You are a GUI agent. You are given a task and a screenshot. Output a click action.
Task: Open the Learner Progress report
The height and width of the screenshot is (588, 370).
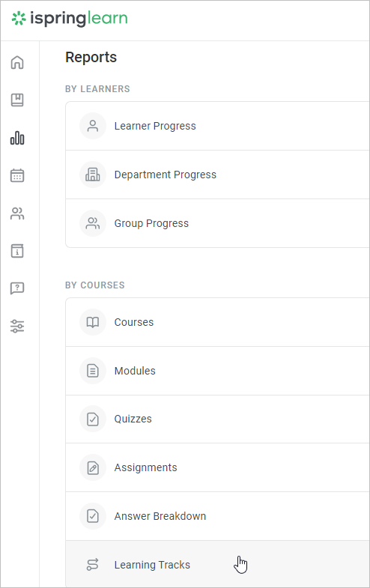217,126
